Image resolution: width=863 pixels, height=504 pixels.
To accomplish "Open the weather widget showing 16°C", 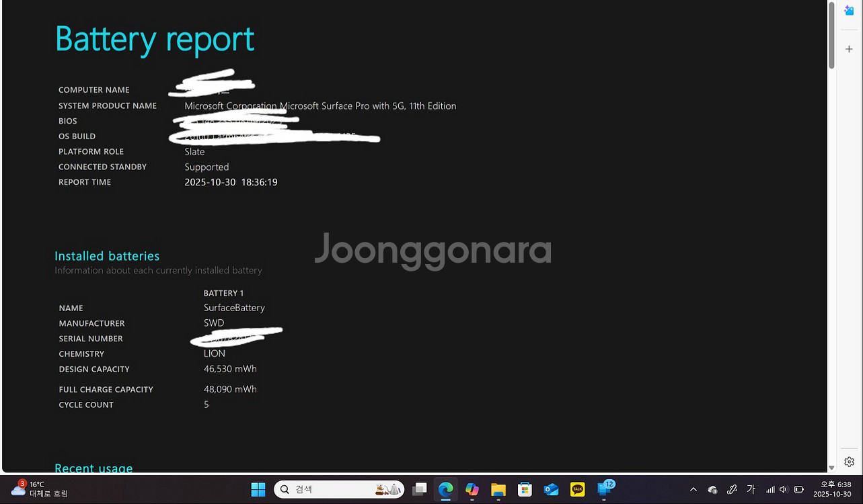I will [39, 489].
